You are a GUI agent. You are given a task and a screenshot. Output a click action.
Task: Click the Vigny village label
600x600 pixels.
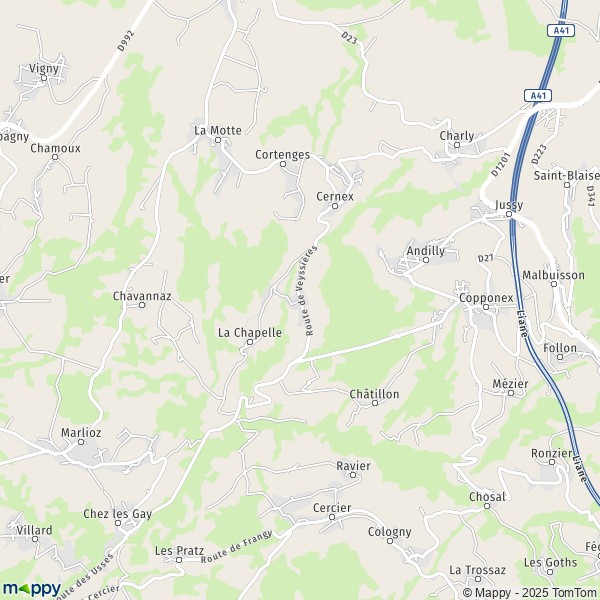coord(44,69)
